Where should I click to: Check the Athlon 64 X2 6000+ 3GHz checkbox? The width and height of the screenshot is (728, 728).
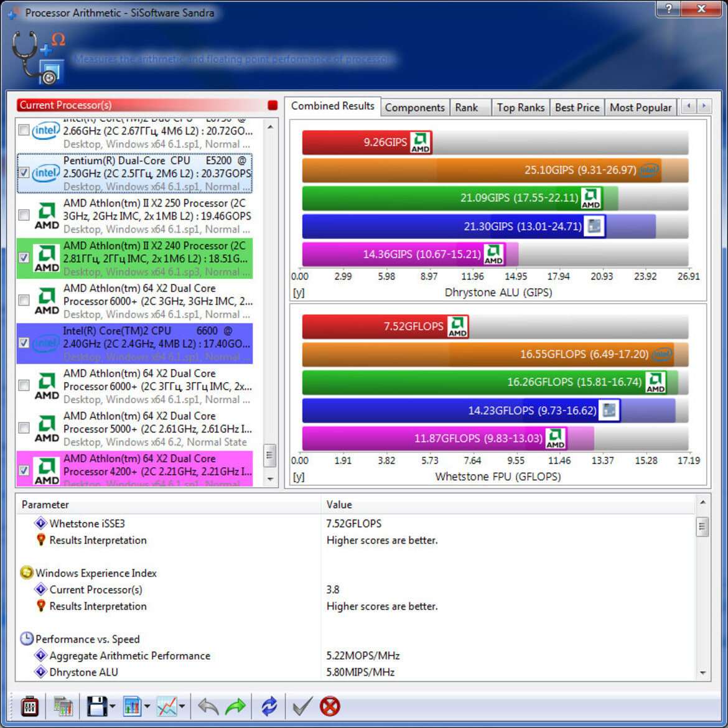pos(24,301)
